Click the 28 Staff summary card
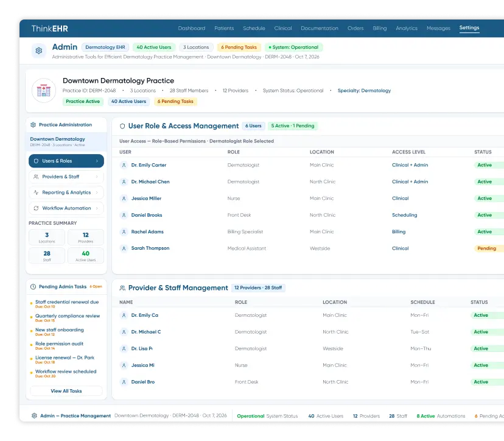The width and height of the screenshot is (504, 441). (47, 256)
